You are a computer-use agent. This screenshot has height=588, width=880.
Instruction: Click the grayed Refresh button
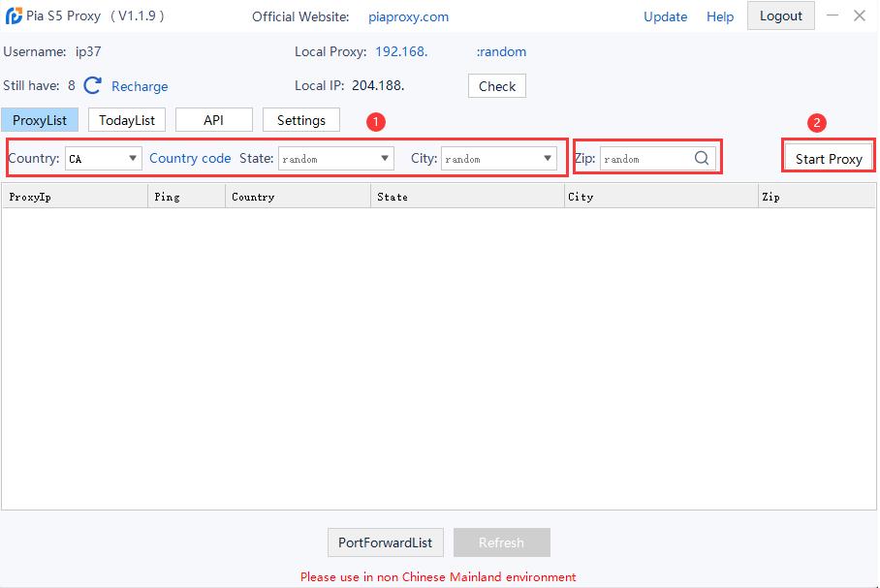tap(502, 542)
